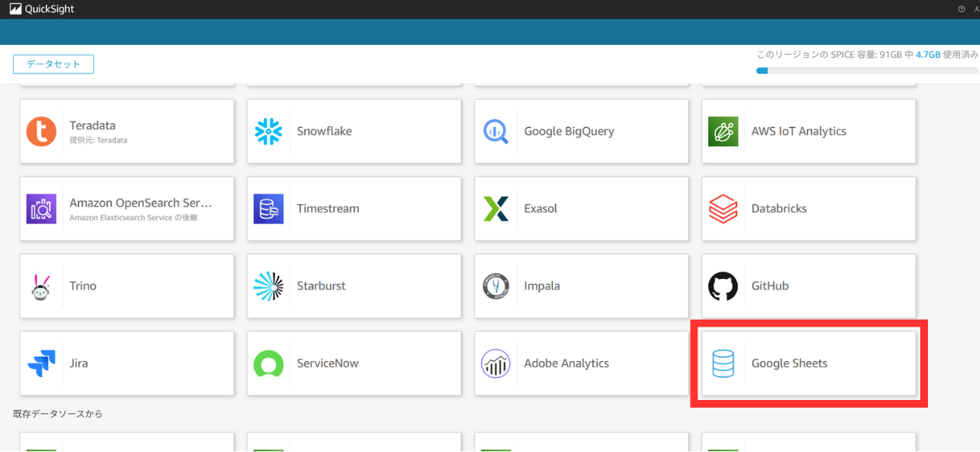Choose the Starburst label
Screen dimensions: 980x452
point(322,286)
